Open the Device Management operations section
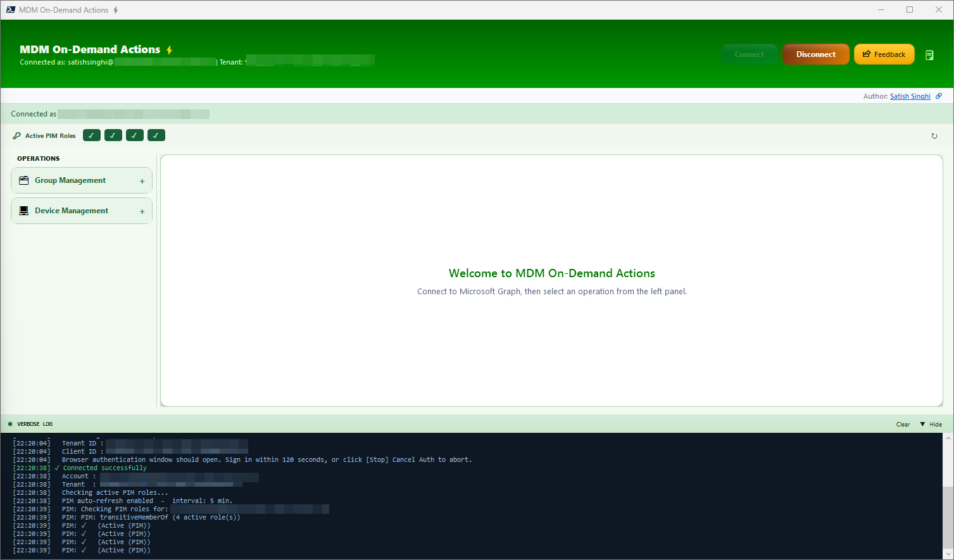This screenshot has width=954, height=560. pos(72,211)
